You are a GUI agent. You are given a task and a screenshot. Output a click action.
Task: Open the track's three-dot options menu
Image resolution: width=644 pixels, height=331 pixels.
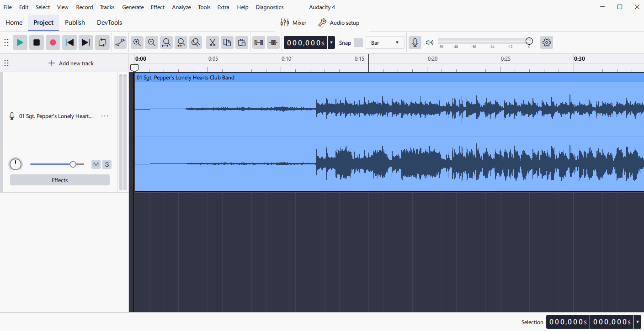(105, 116)
